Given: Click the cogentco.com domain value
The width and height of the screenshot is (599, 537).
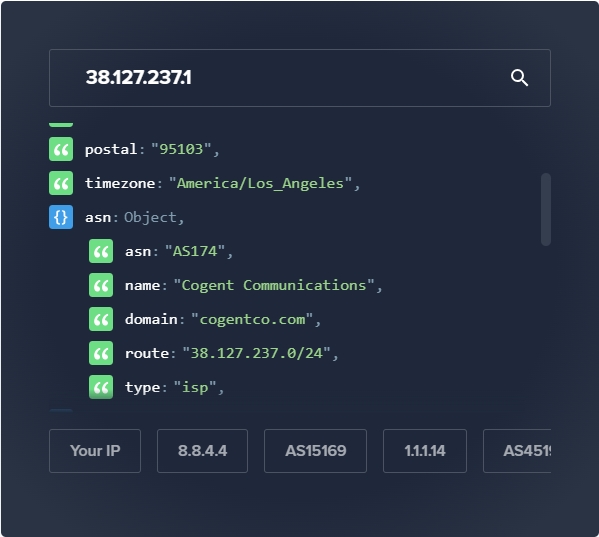Looking at the screenshot, I should point(252,320).
